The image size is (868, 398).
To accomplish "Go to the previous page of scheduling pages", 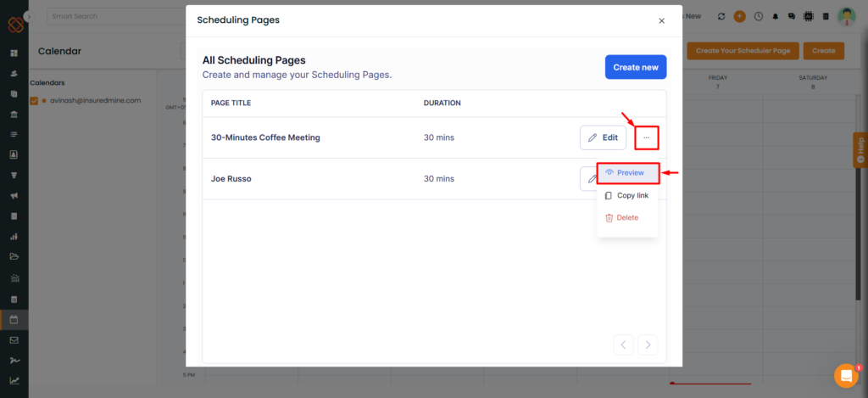I will (x=623, y=345).
